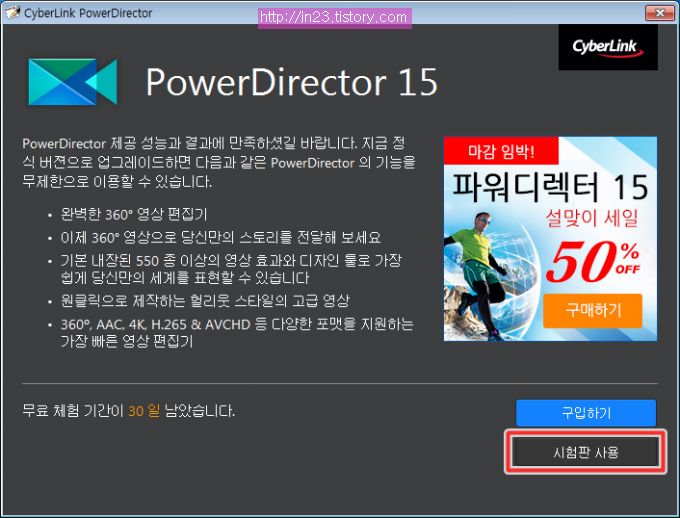This screenshot has height=518, width=680.
Task: Click the orange 구매하기 button in the ad
Action: [592, 310]
